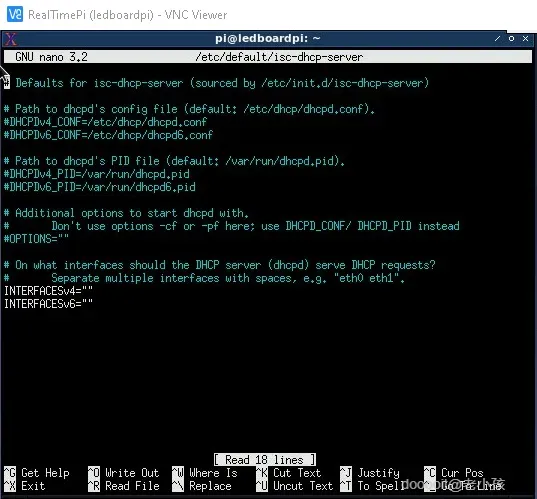Click the ^O Write Out shortcut
537x499 pixels.
click(124, 473)
